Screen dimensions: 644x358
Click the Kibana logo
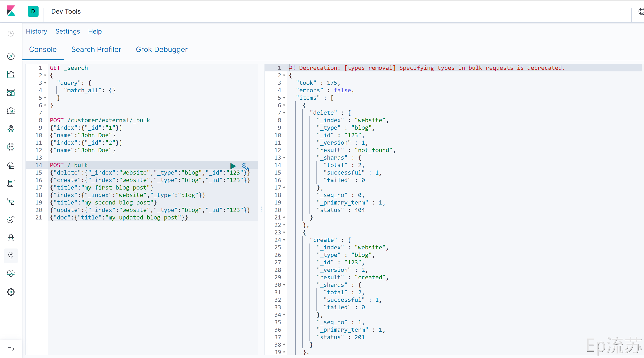[11, 11]
